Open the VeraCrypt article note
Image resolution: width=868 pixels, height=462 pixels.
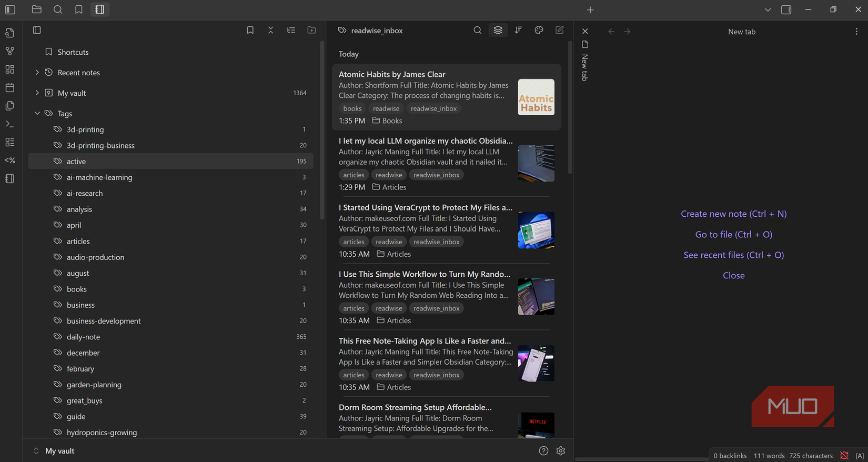click(446, 230)
